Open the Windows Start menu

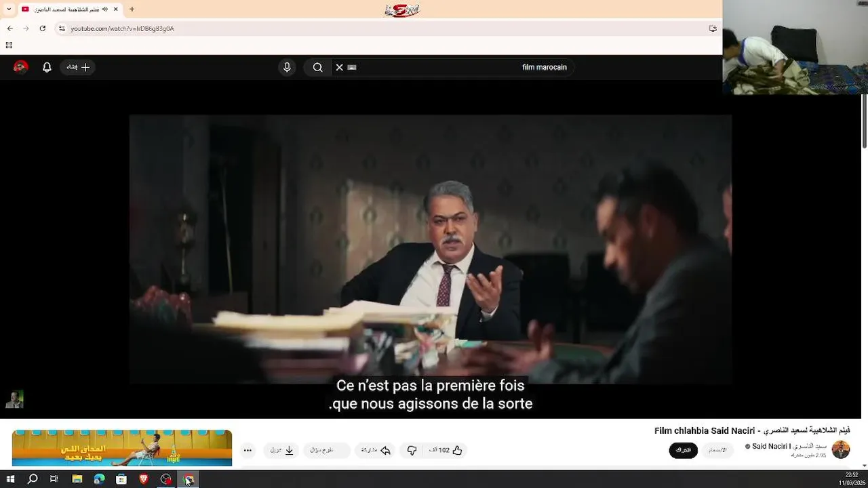pos(10,479)
